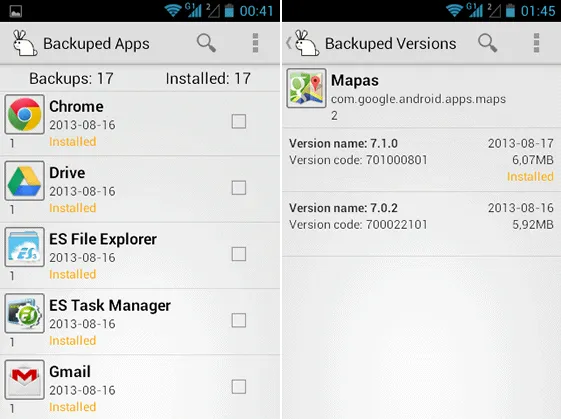Tap the Installed: 17 counter
The image size is (561, 419).
point(208,78)
